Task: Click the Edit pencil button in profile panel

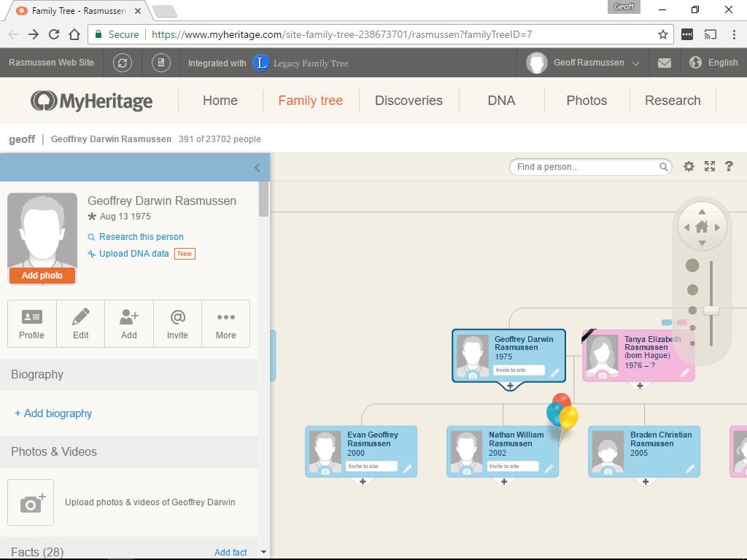Action: [80, 324]
